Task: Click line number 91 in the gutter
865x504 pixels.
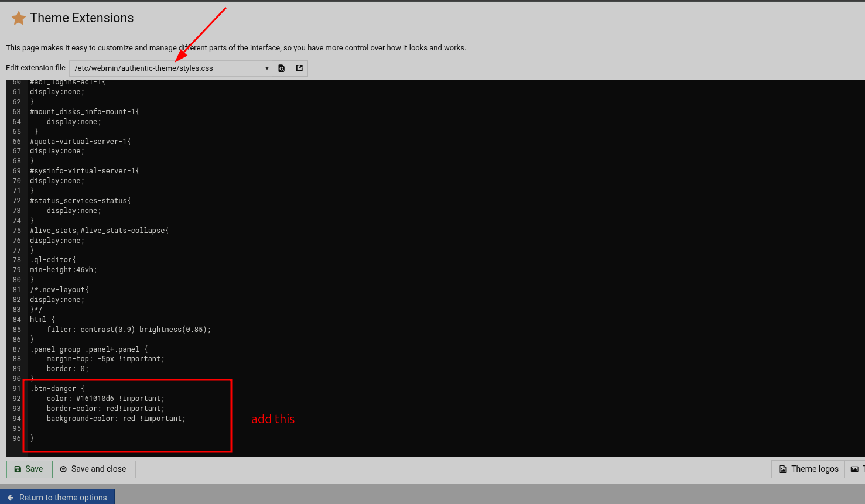Action: point(16,389)
